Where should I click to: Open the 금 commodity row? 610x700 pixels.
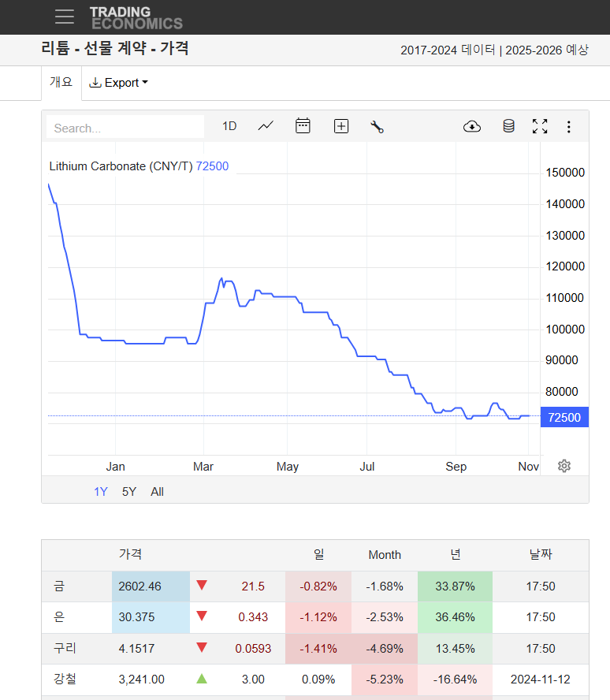(x=315, y=586)
